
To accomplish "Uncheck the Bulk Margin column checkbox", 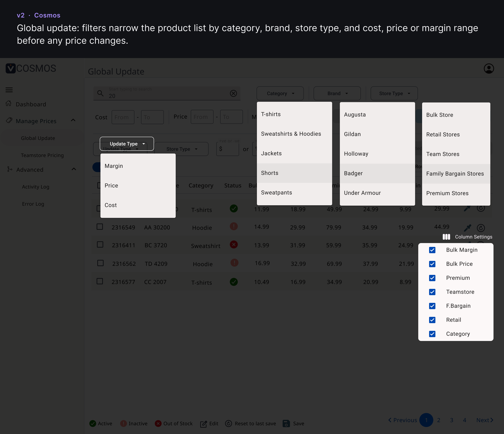I will [432, 250].
